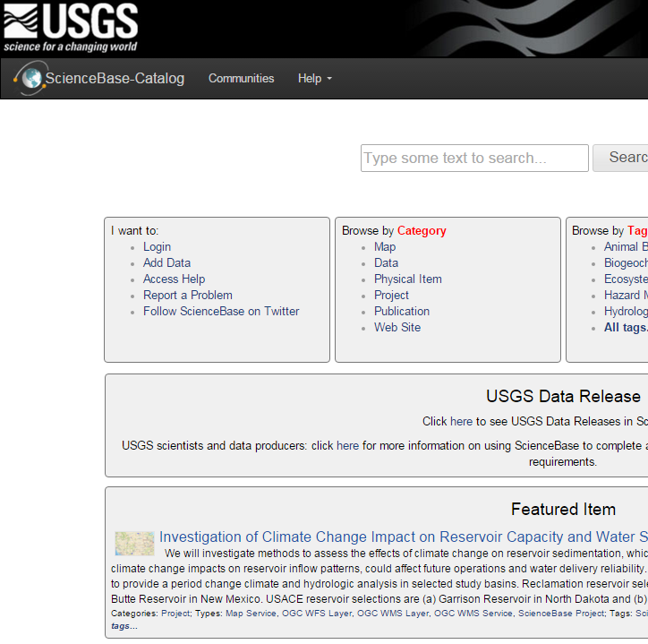648x644 pixels.
Task: Open the Hazard tag link
Action: pyautogui.click(x=626, y=296)
